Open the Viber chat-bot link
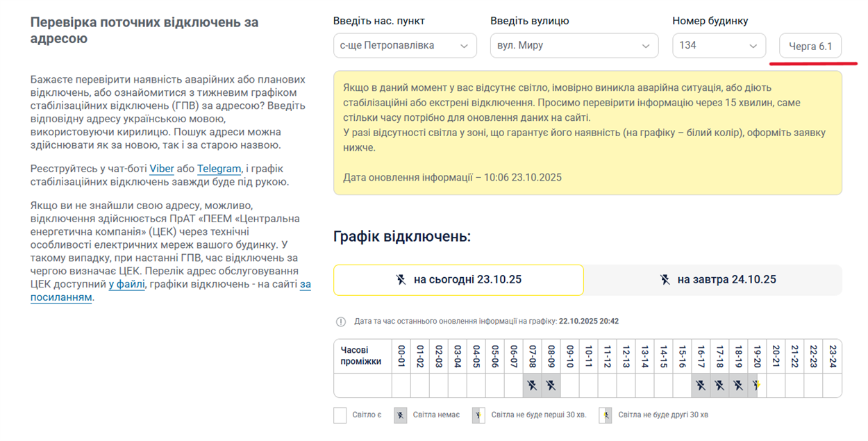Image resolution: width=868 pixels, height=441 pixels. (x=162, y=169)
